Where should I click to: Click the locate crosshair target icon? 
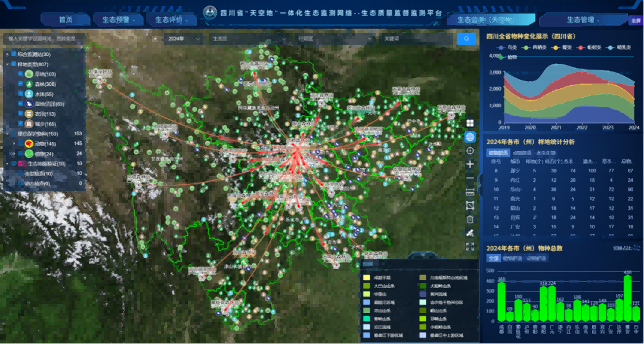click(470, 151)
